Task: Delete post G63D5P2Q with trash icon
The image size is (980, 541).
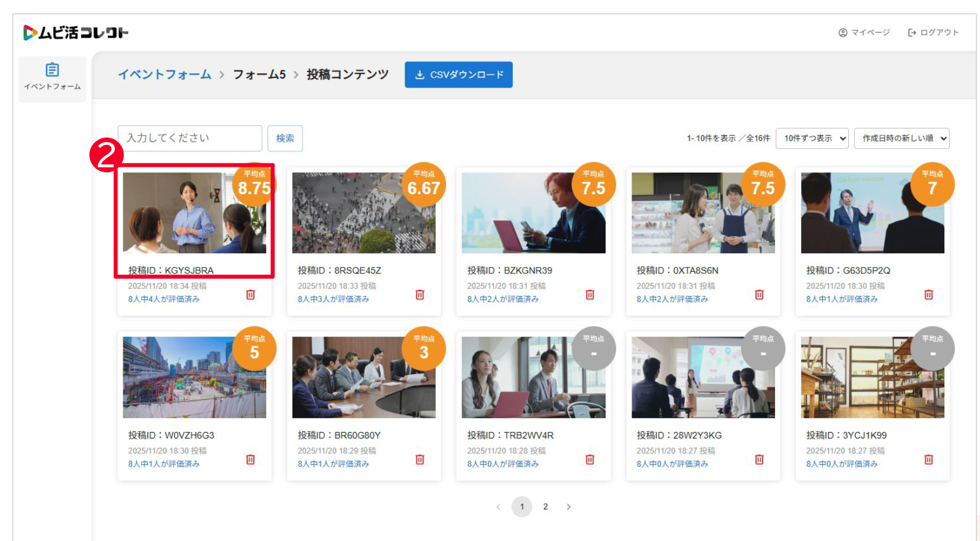Action: pyautogui.click(x=929, y=295)
